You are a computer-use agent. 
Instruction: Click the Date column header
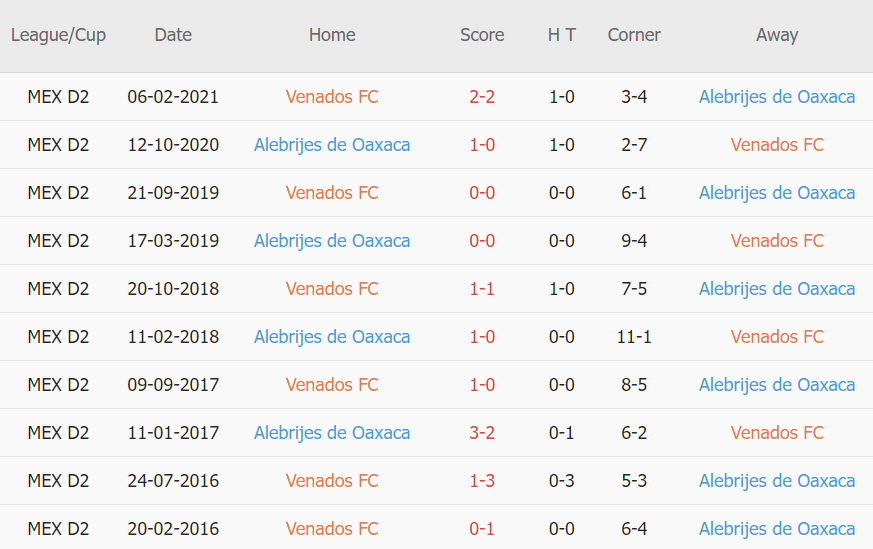(x=173, y=35)
